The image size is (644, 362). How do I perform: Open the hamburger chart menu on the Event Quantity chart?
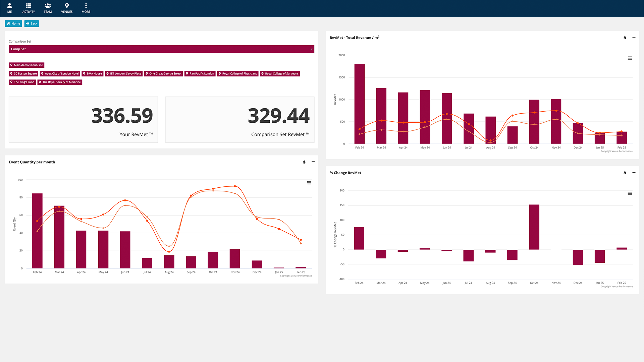(x=309, y=183)
